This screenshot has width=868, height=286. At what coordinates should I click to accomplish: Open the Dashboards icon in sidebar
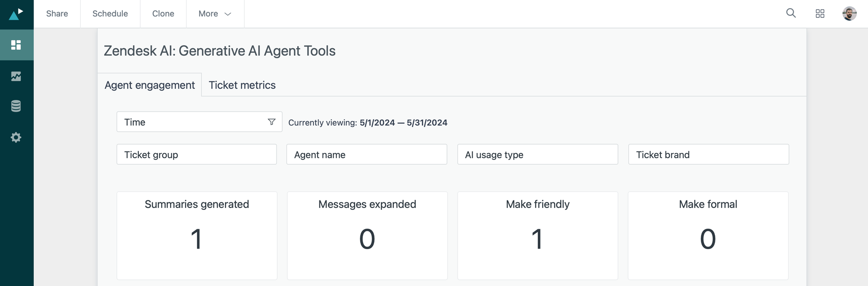[16, 45]
